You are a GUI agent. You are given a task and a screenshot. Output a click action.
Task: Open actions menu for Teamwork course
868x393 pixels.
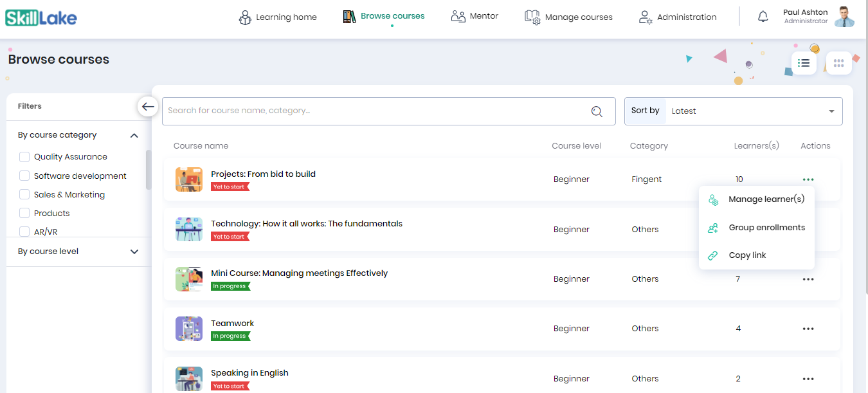click(808, 329)
